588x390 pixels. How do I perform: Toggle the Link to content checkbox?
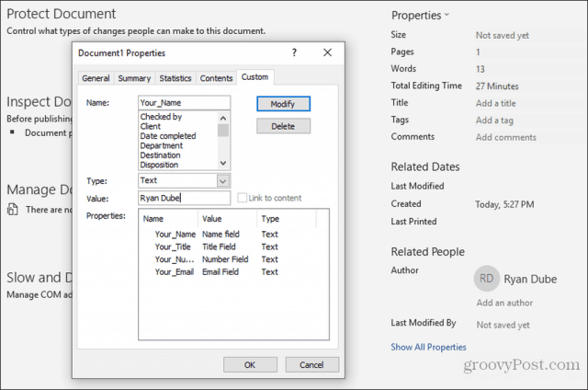(243, 198)
